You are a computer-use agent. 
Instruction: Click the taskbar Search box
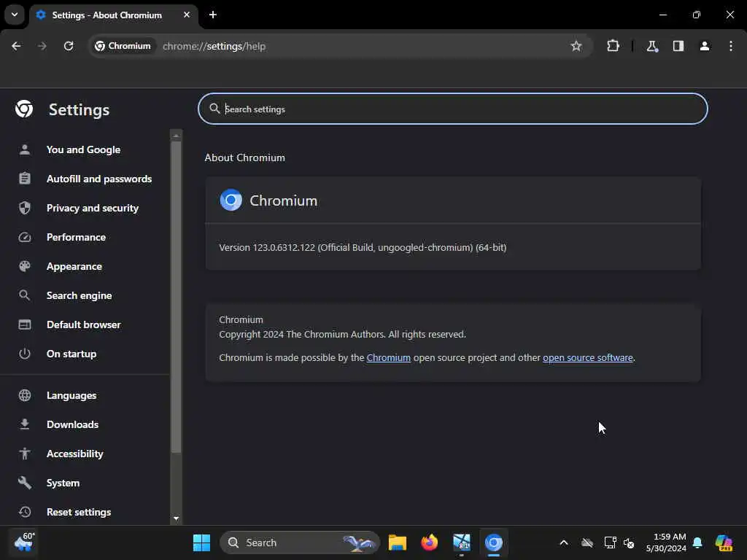click(300, 542)
